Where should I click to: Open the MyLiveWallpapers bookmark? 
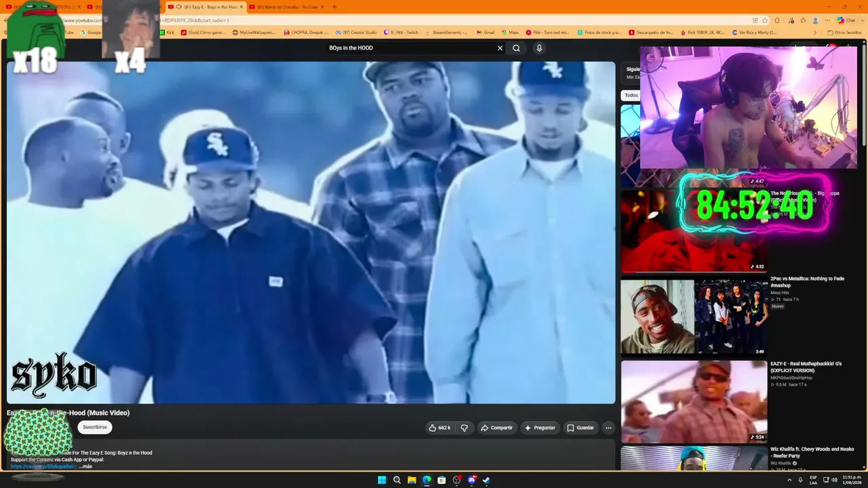click(x=254, y=32)
